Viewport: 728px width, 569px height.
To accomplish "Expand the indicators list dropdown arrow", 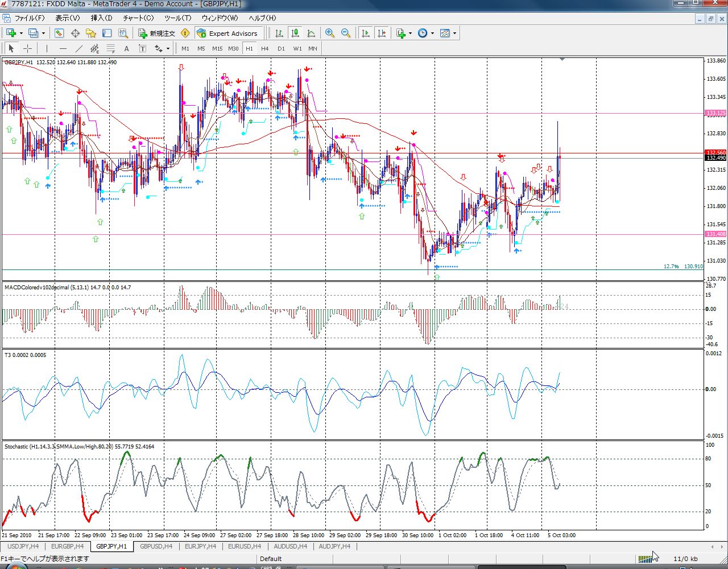I will (x=410, y=34).
